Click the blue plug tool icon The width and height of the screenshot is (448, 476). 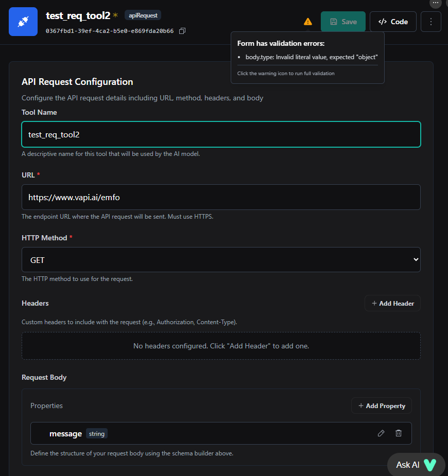point(23,22)
